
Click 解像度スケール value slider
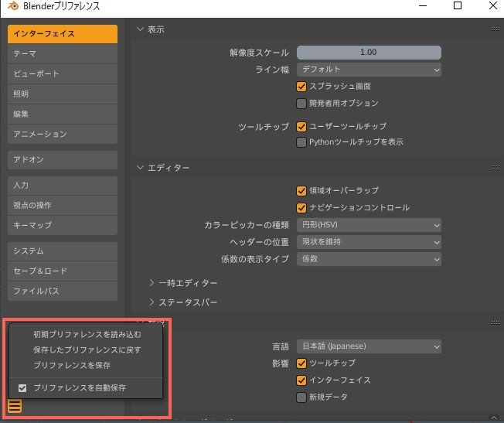(369, 53)
